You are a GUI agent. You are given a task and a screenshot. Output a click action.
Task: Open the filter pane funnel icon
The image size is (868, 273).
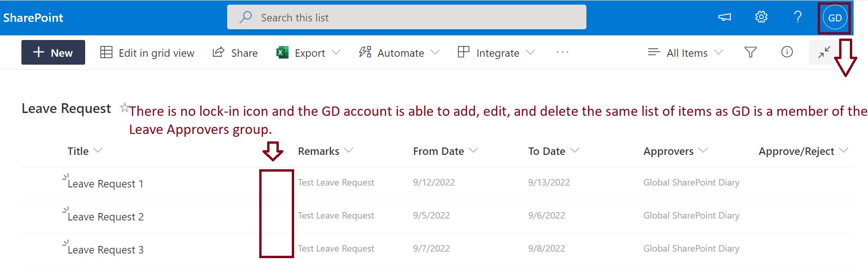[x=750, y=53]
